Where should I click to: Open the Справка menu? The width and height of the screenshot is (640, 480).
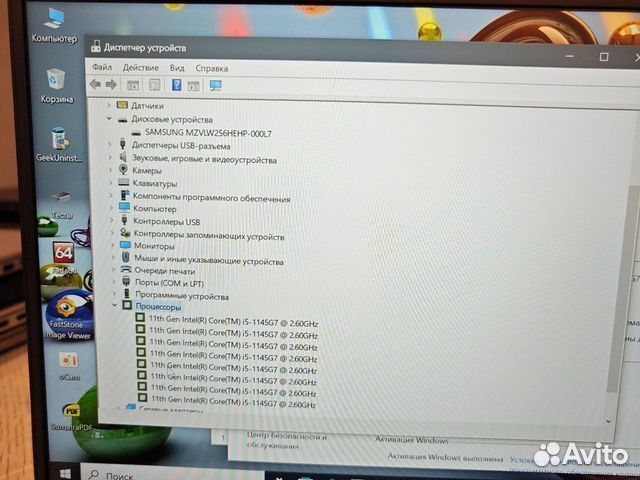[x=211, y=69]
